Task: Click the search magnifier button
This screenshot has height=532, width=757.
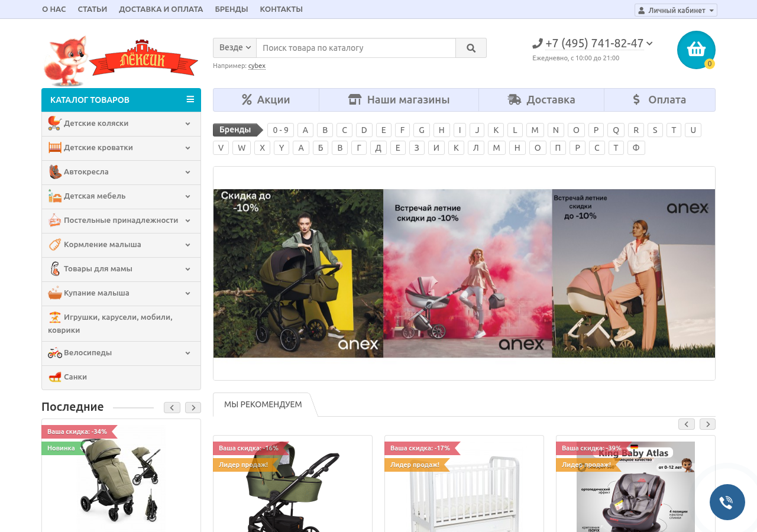Action: (471, 48)
